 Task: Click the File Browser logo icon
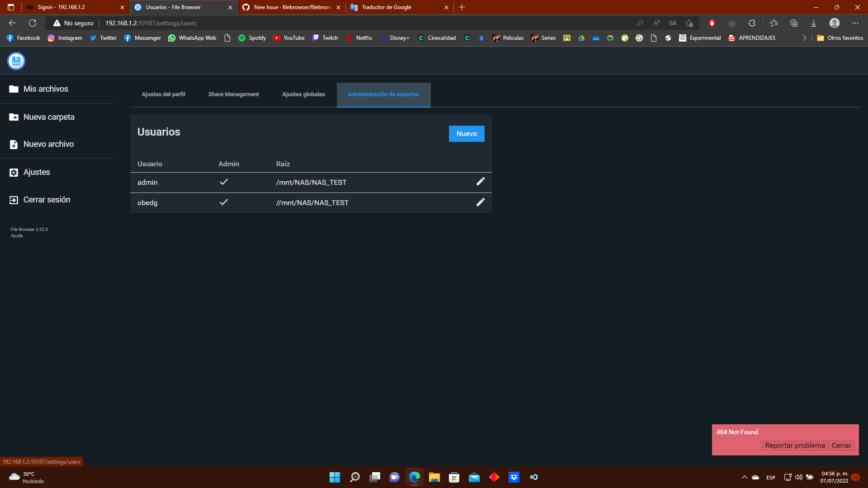tap(16, 61)
